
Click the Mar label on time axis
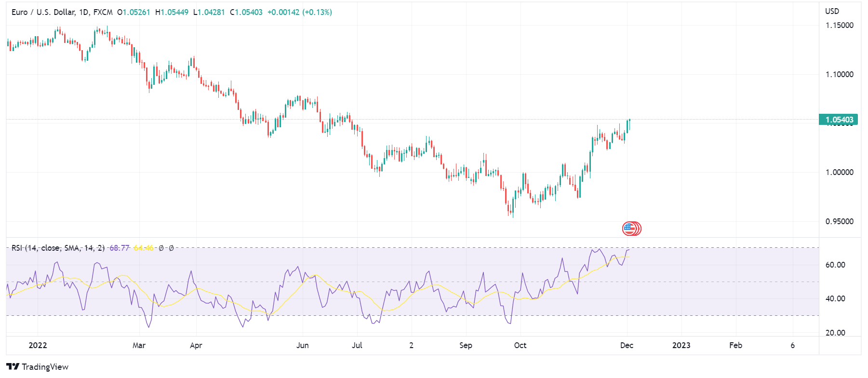coord(139,345)
